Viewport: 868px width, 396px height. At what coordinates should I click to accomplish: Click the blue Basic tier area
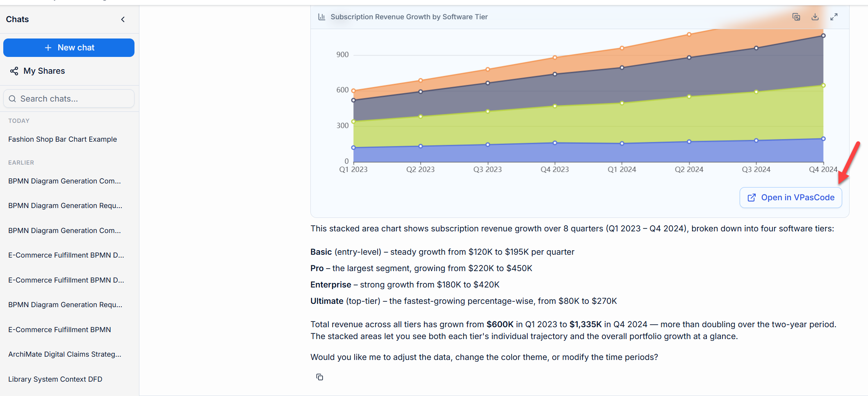588,153
